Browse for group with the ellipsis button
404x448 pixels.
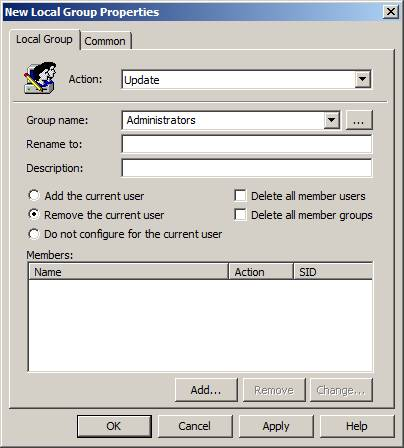click(359, 120)
